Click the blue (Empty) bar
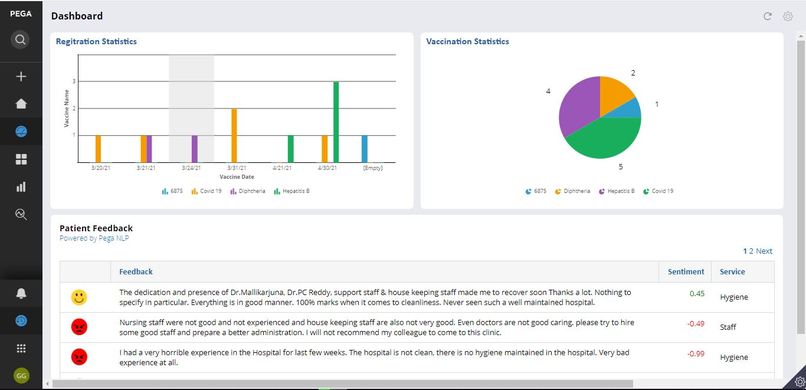Viewport: 806px width, 390px height. click(x=364, y=149)
